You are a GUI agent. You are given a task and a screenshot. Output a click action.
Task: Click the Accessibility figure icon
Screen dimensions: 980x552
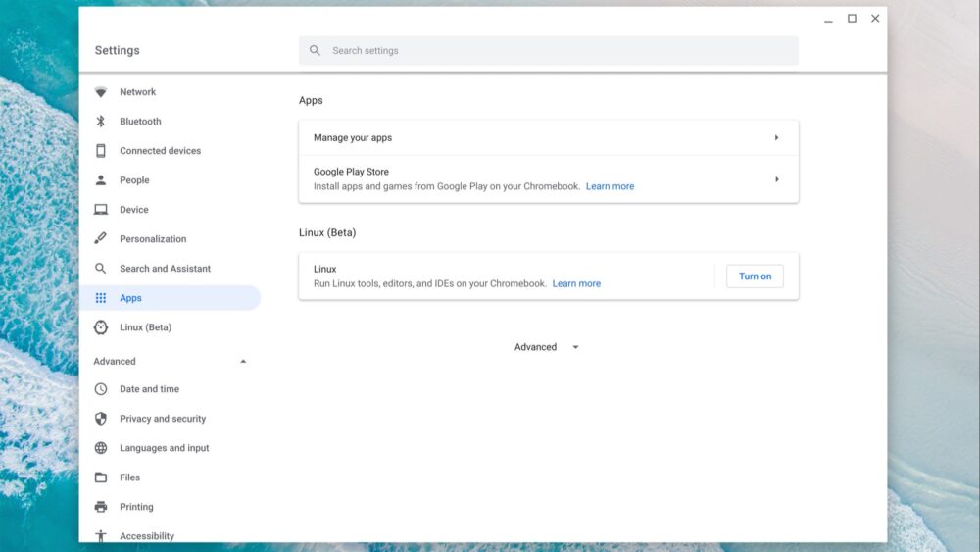(101, 535)
